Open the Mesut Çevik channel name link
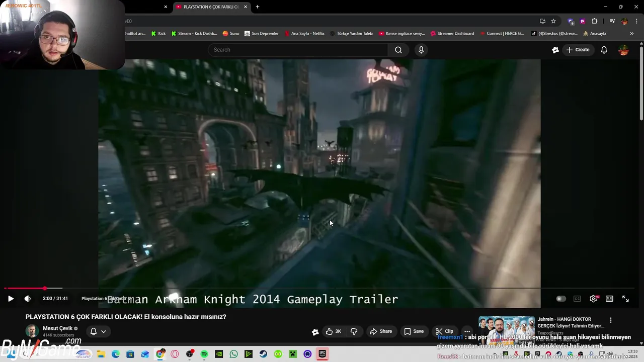The width and height of the screenshot is (644, 362). coord(58,328)
